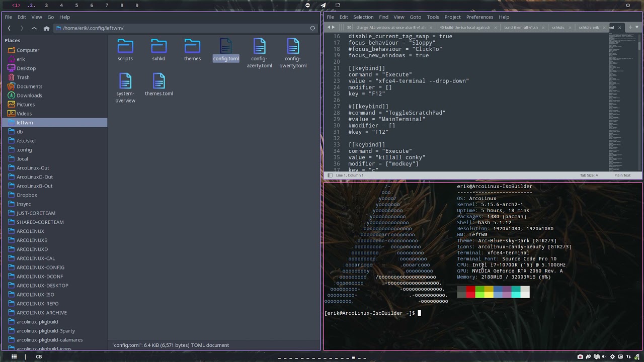Go back in the file manager
This screenshot has height=362, width=644.
tap(9, 28)
